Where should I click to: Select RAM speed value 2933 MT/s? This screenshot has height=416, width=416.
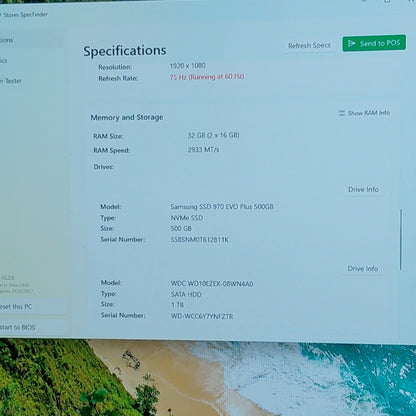203,150
